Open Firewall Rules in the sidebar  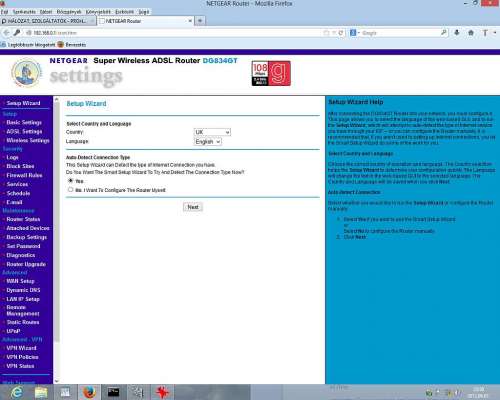[24, 175]
